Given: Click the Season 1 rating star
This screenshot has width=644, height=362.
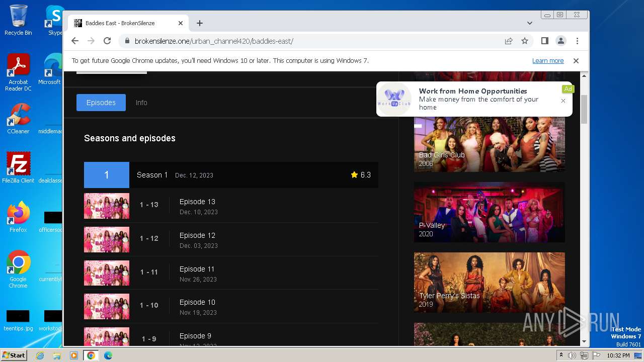Looking at the screenshot, I should click(354, 175).
